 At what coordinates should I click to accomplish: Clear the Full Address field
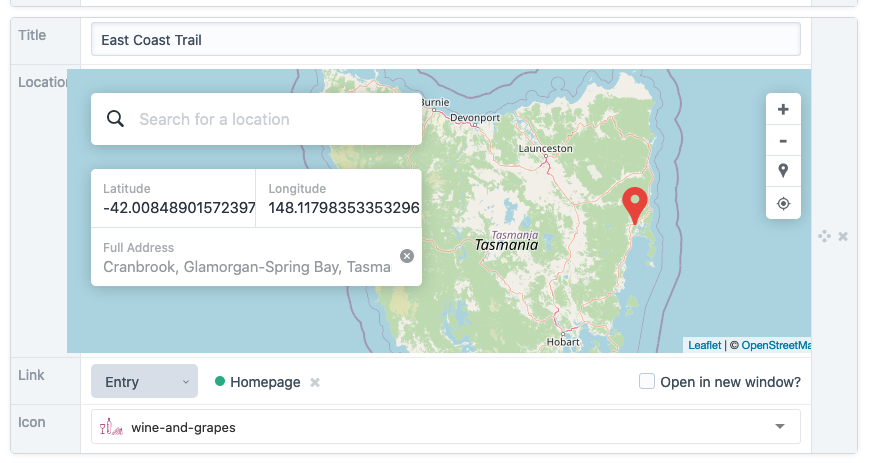[x=407, y=256]
